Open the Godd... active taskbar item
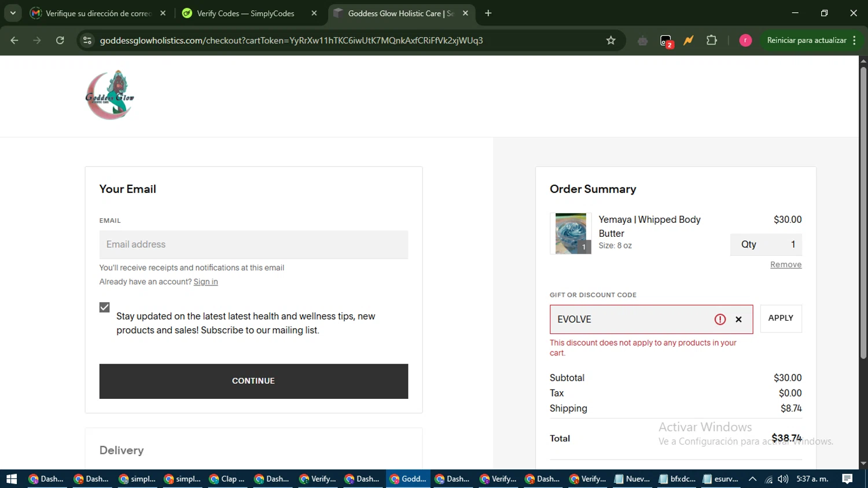This screenshot has width=868, height=488. point(408,479)
